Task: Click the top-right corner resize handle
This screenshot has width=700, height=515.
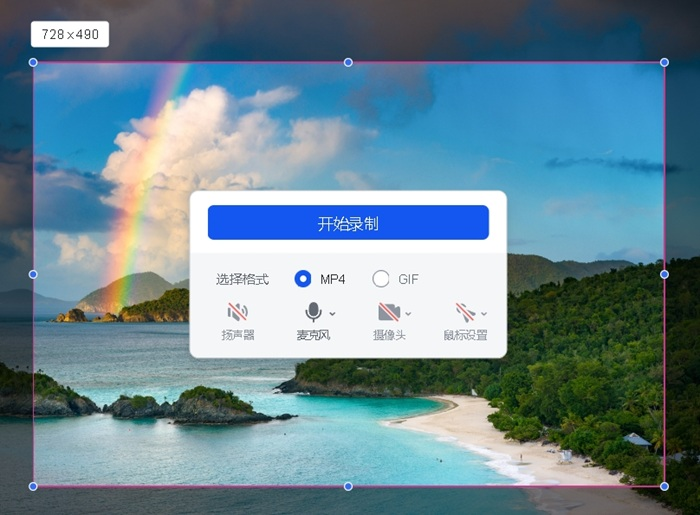Action: (664, 62)
